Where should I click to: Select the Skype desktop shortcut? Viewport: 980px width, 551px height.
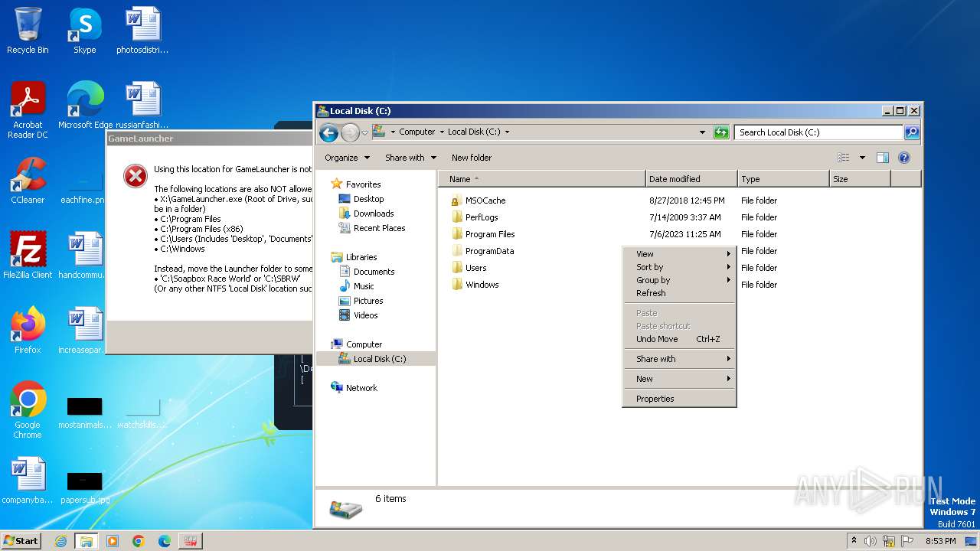tap(85, 31)
